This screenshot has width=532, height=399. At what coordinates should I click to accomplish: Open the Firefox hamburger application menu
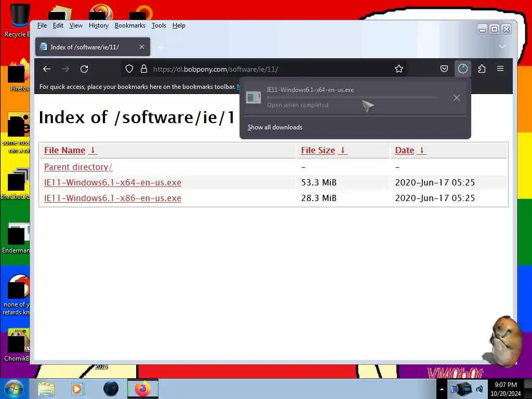coord(500,69)
